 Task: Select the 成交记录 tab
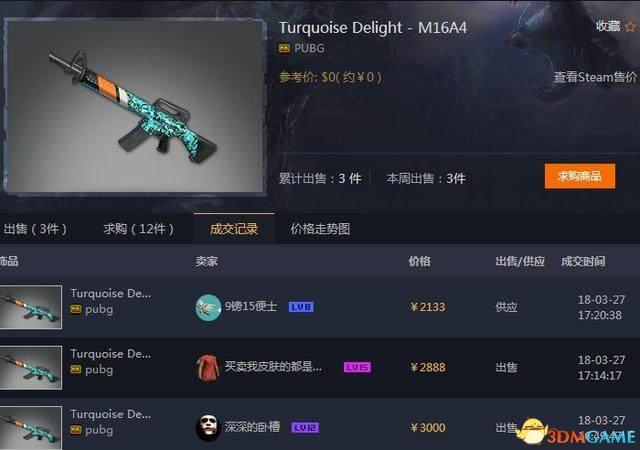[x=234, y=229]
